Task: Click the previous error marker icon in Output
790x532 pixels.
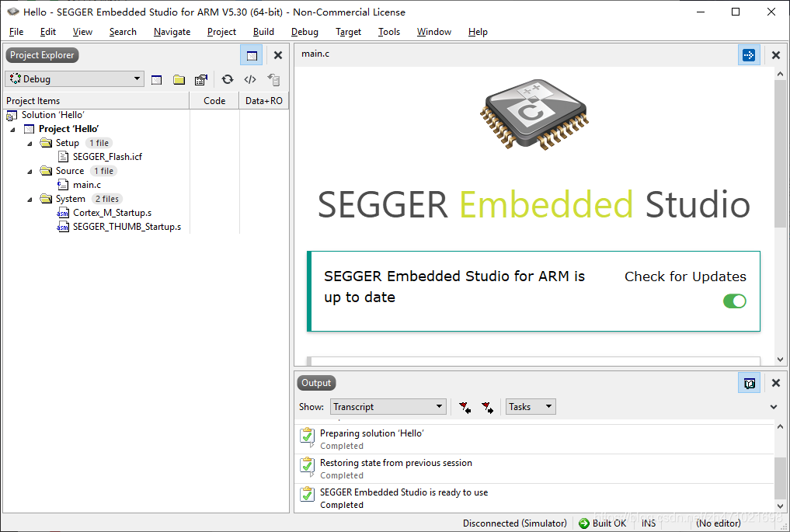Action: click(465, 407)
